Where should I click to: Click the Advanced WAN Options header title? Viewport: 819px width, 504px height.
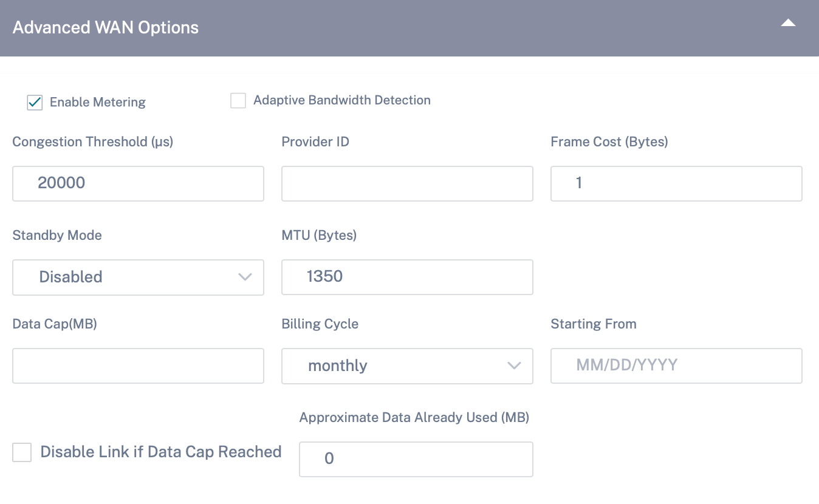106,27
